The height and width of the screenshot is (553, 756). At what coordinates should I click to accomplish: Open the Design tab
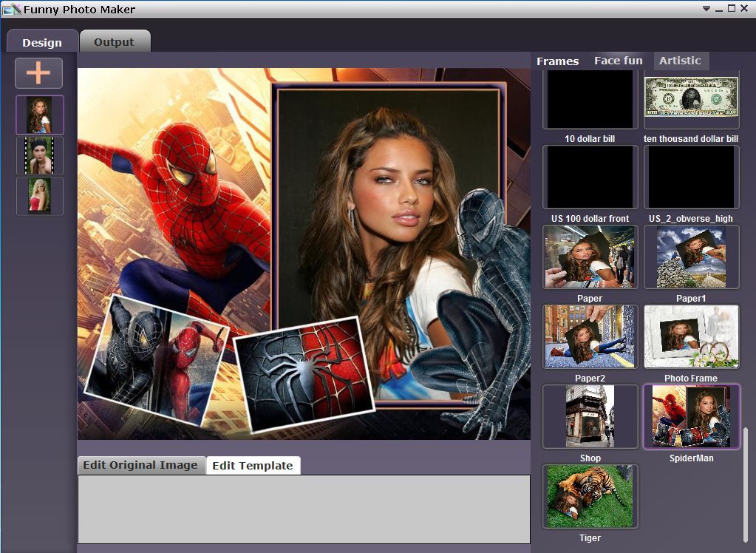click(42, 41)
